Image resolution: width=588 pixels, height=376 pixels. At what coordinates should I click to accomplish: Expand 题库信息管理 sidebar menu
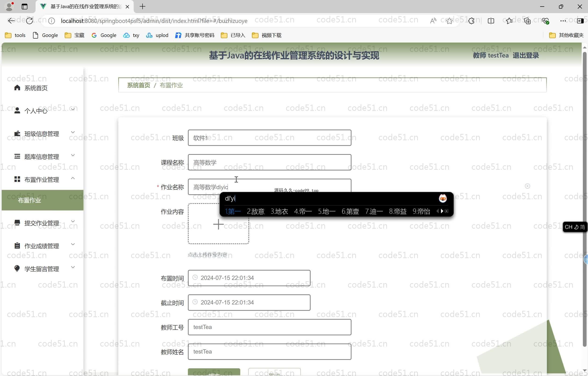(43, 157)
